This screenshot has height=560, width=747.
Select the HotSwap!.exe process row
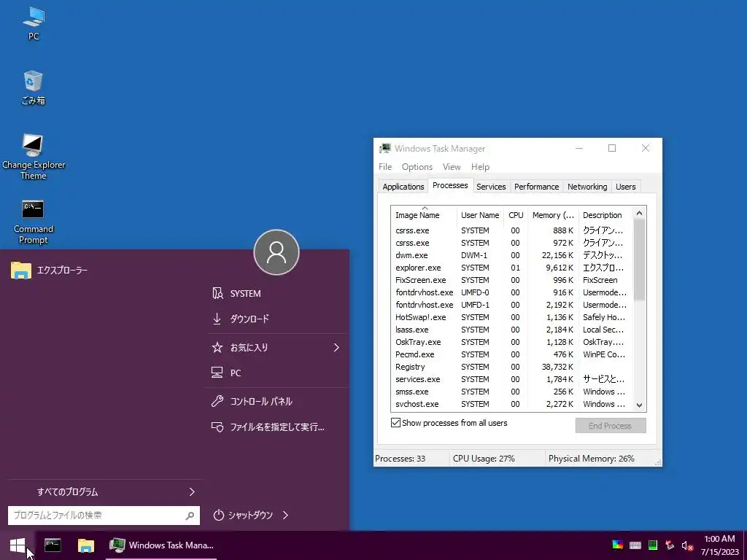512,317
